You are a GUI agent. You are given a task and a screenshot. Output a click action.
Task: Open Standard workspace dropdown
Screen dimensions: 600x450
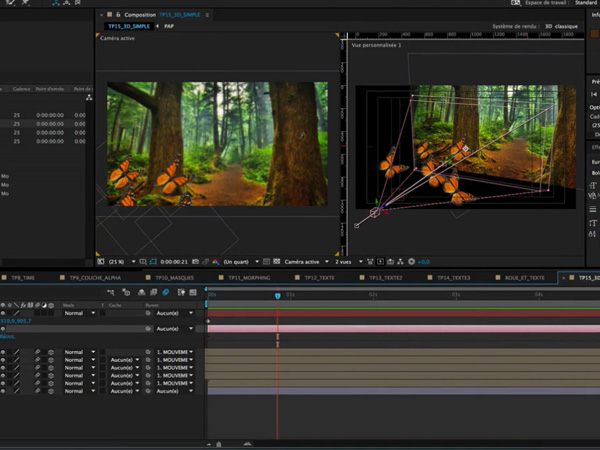[587, 3]
